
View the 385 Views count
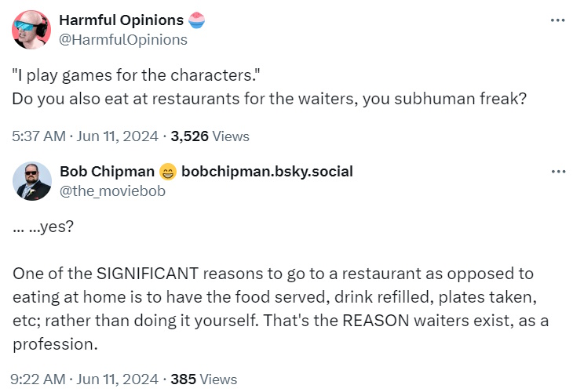[x=203, y=379]
